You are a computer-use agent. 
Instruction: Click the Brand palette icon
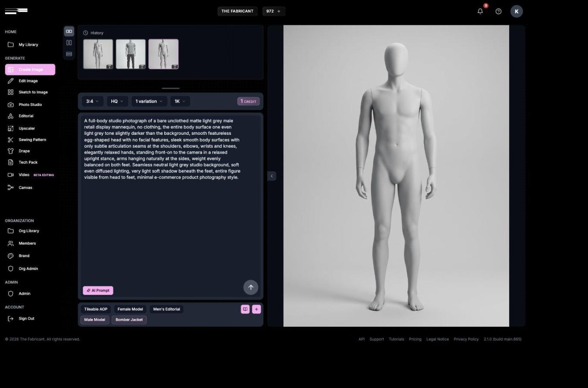point(11,256)
